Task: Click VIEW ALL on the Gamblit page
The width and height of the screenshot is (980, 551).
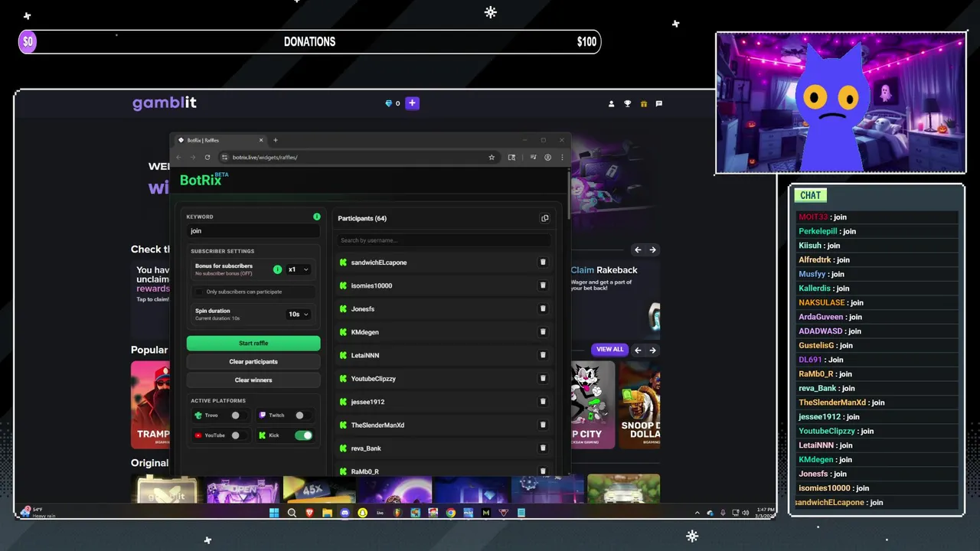Action: (610, 349)
